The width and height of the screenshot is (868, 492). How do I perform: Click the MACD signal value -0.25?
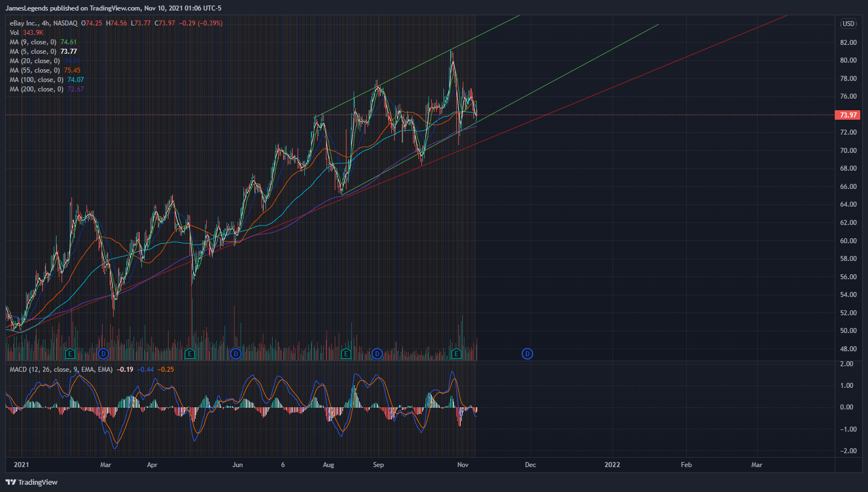click(166, 370)
